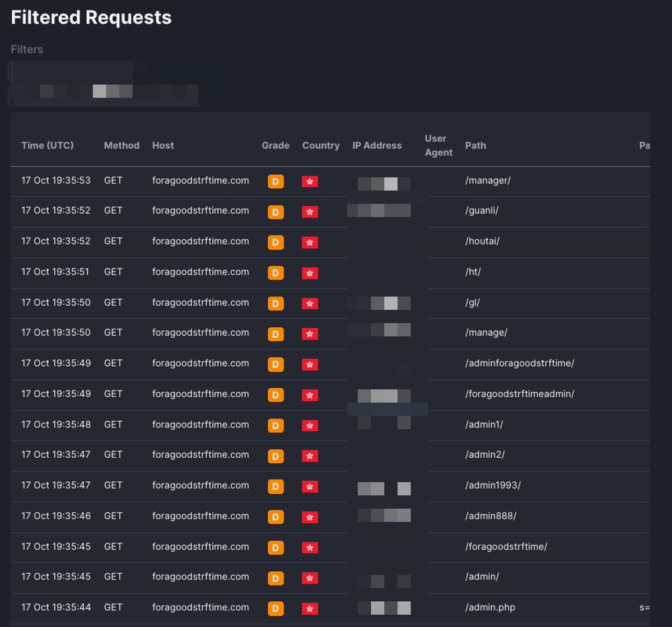Click the D grade badge in /foragoodstrftime/ row
The image size is (672, 627).
[x=276, y=547]
